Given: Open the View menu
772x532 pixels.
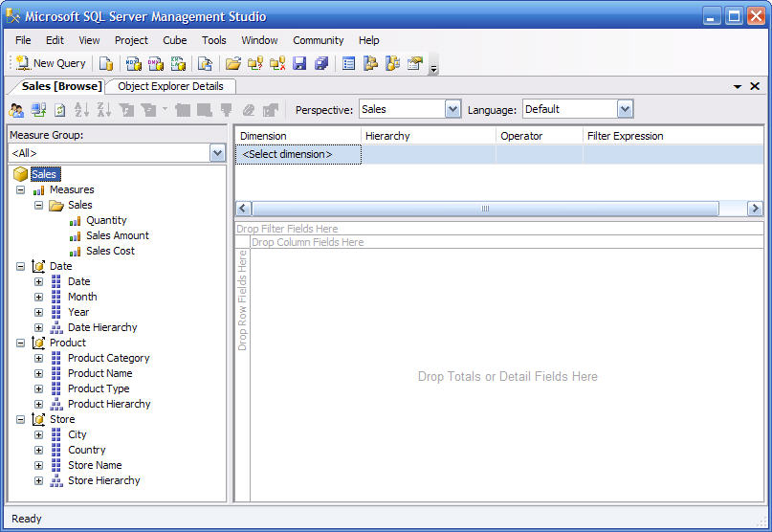Looking at the screenshot, I should point(89,40).
